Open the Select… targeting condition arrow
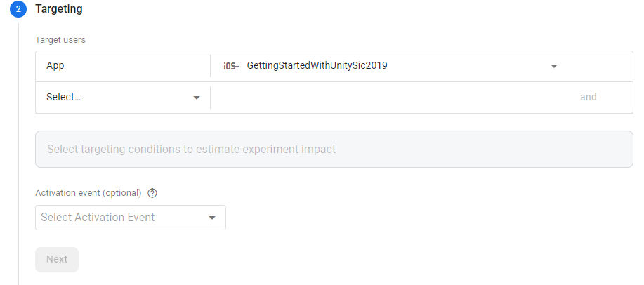Screen dimensions: 644x285 point(197,98)
